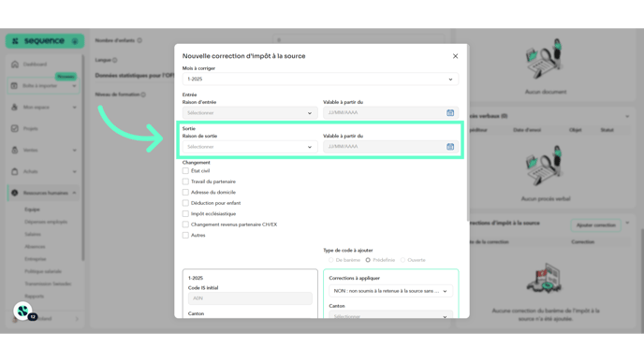Open Absences in the sidebar submenu

[35, 246]
